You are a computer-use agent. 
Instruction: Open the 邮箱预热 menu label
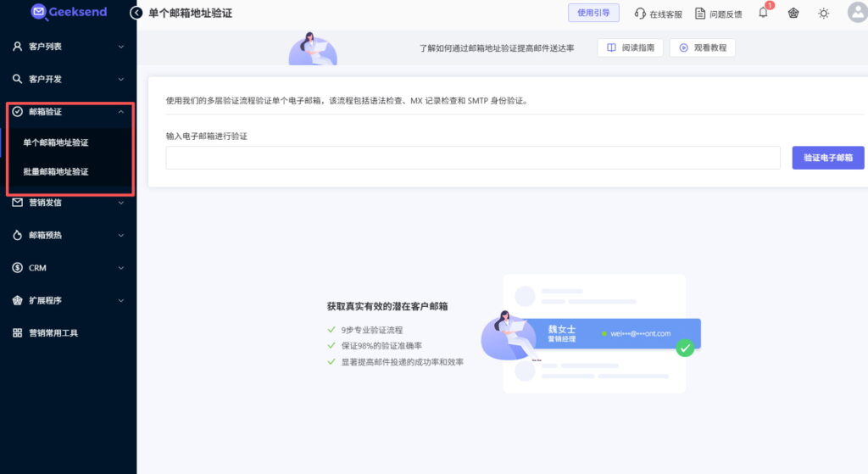(x=46, y=236)
